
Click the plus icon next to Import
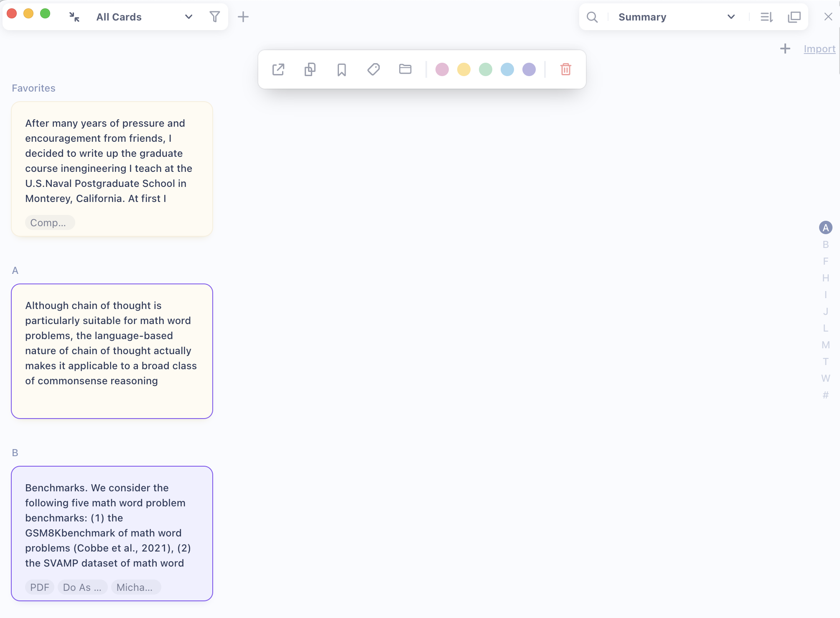pyautogui.click(x=785, y=49)
